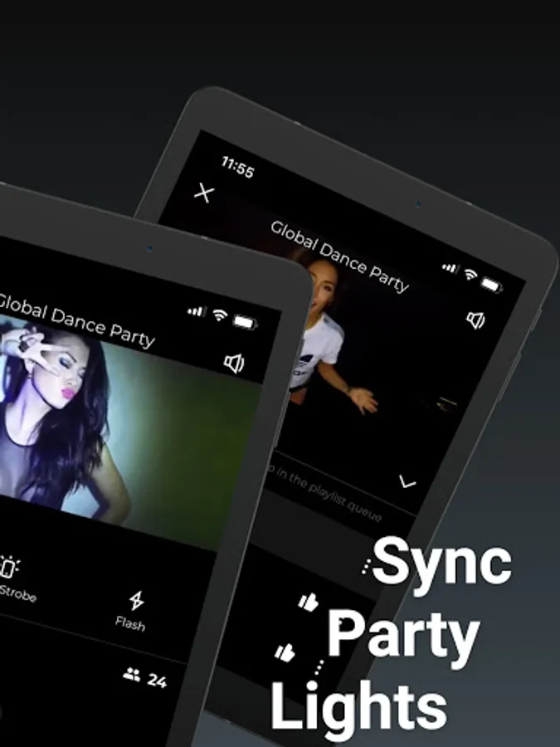Collapse the playlist queue with the chevron

click(407, 483)
